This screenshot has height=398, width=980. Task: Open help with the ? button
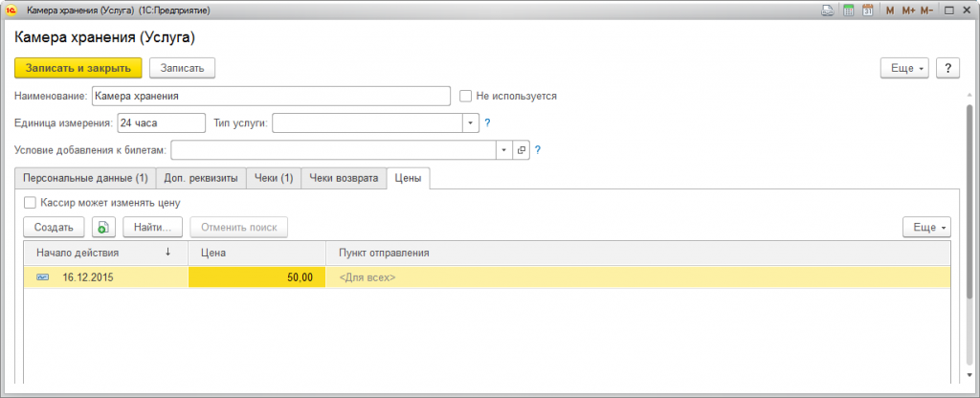click(947, 69)
